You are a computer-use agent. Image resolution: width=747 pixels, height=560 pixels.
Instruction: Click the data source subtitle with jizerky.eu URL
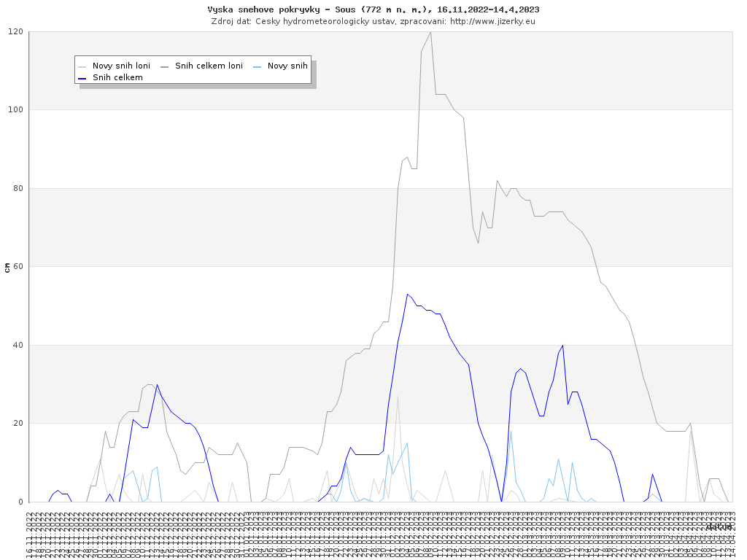[373, 21]
